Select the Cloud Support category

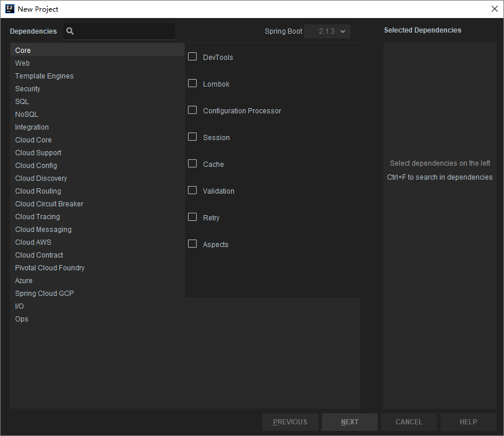point(97,153)
